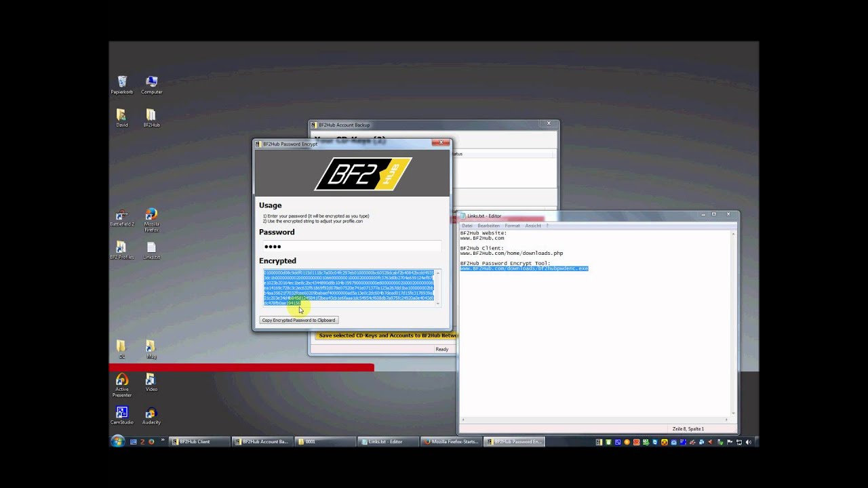This screenshot has height=488, width=868.
Task: Launch Mozilla Firefox from the desktop
Action: pyautogui.click(x=151, y=220)
